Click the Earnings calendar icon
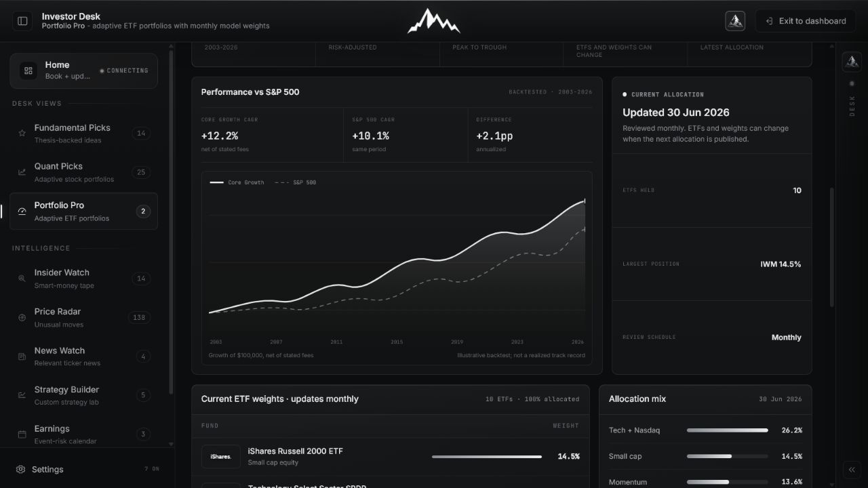868x488 pixels. pyautogui.click(x=22, y=434)
